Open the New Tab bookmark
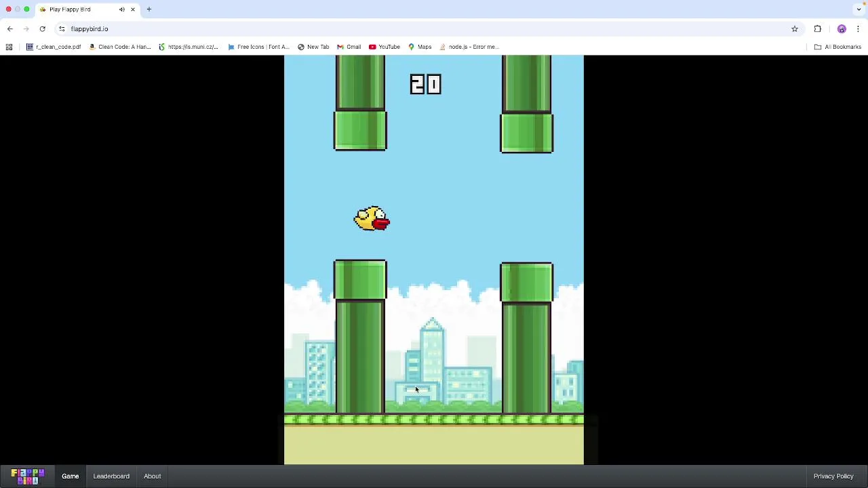The width and height of the screenshot is (868, 488). (x=313, y=47)
